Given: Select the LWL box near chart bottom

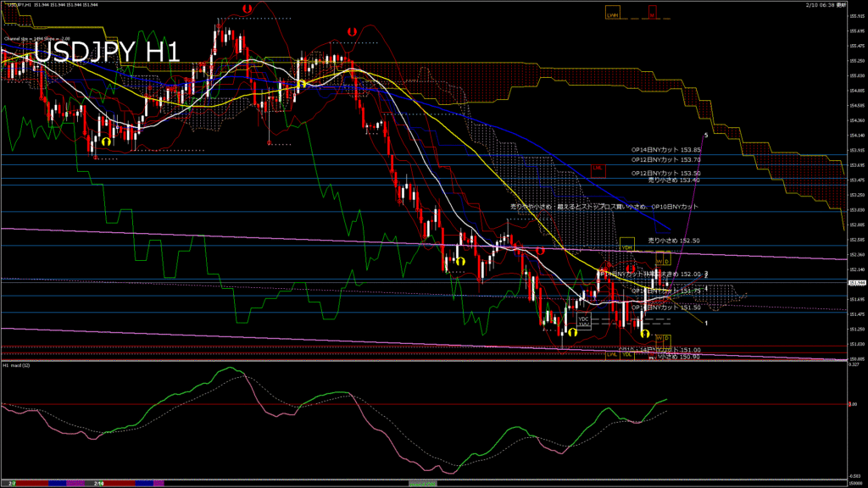Looking at the screenshot, I should pyautogui.click(x=611, y=355).
